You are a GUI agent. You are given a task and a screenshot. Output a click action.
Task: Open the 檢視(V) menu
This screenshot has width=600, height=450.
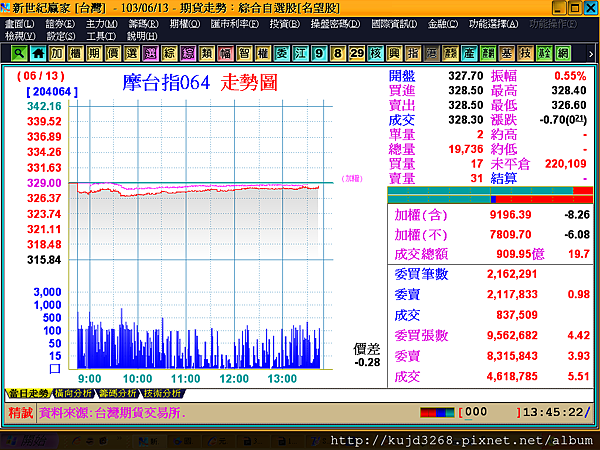[x=20, y=36]
